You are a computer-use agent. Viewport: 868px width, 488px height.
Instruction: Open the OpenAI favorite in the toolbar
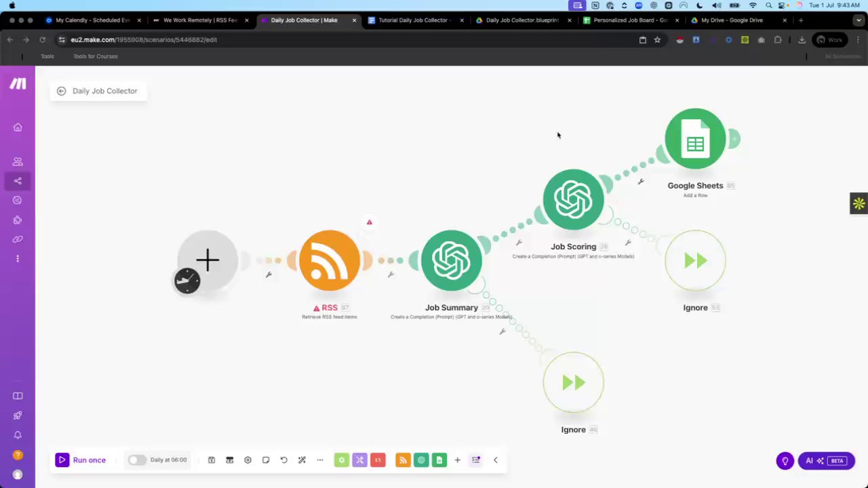(x=421, y=460)
